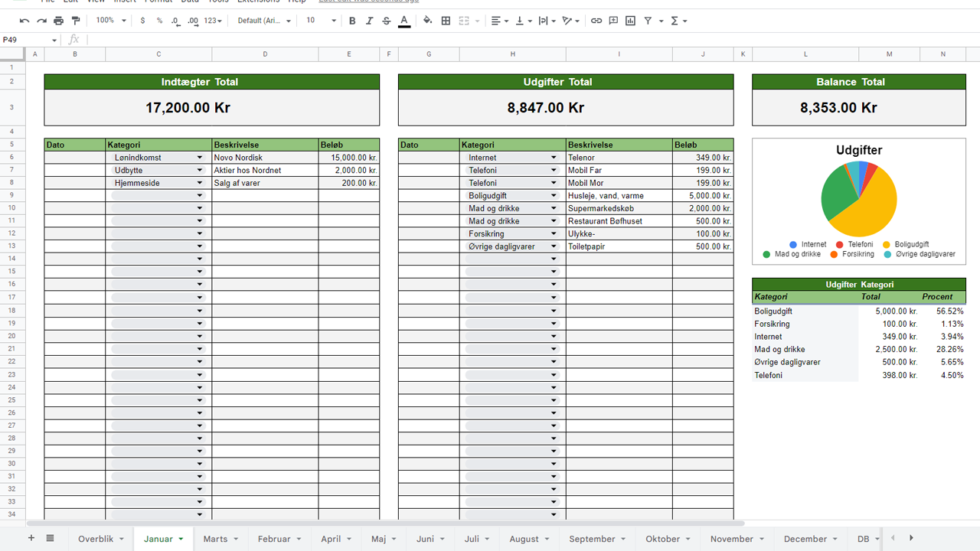Open the zoom level 100% dropdown
The height and width of the screenshot is (551, 980).
coord(111,21)
